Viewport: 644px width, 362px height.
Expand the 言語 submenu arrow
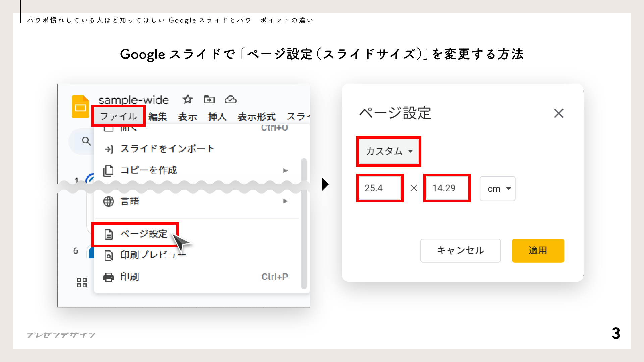click(x=285, y=201)
